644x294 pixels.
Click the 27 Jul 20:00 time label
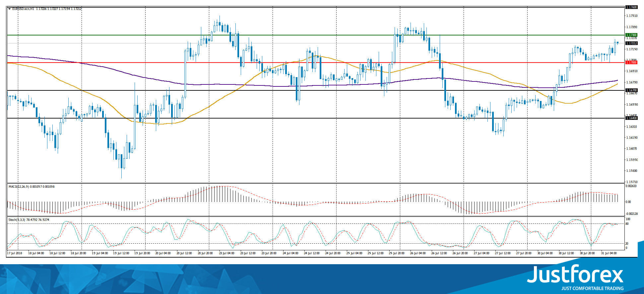click(x=525, y=253)
